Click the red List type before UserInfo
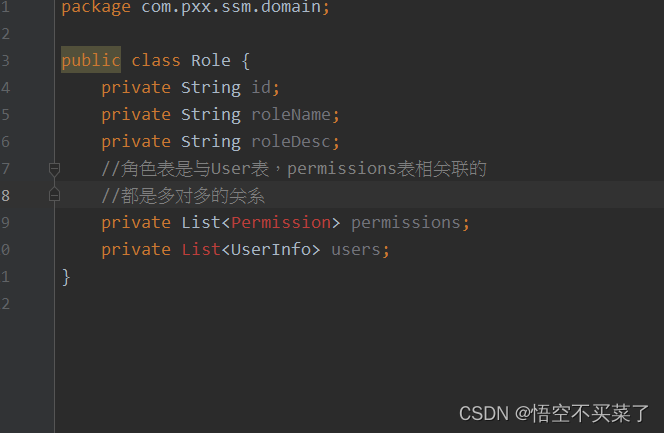The height and width of the screenshot is (433, 664). (201, 249)
